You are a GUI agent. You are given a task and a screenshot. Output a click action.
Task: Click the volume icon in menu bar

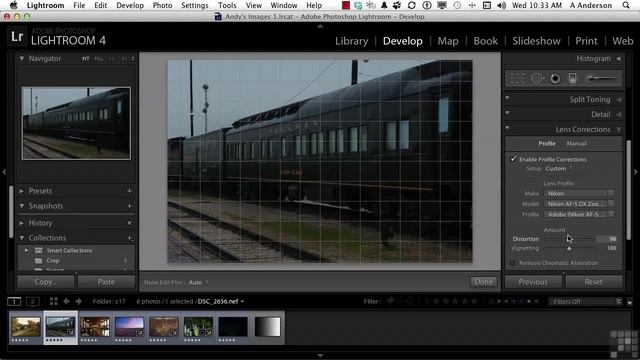coord(502,5)
